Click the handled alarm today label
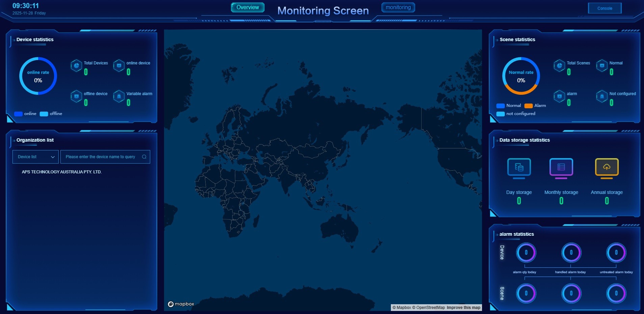 click(x=570, y=272)
